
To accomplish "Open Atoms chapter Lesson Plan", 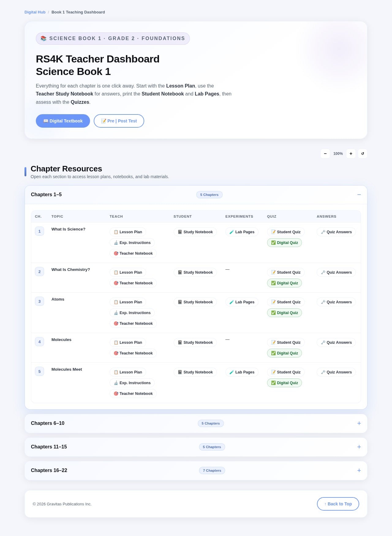I will [x=128, y=302].
